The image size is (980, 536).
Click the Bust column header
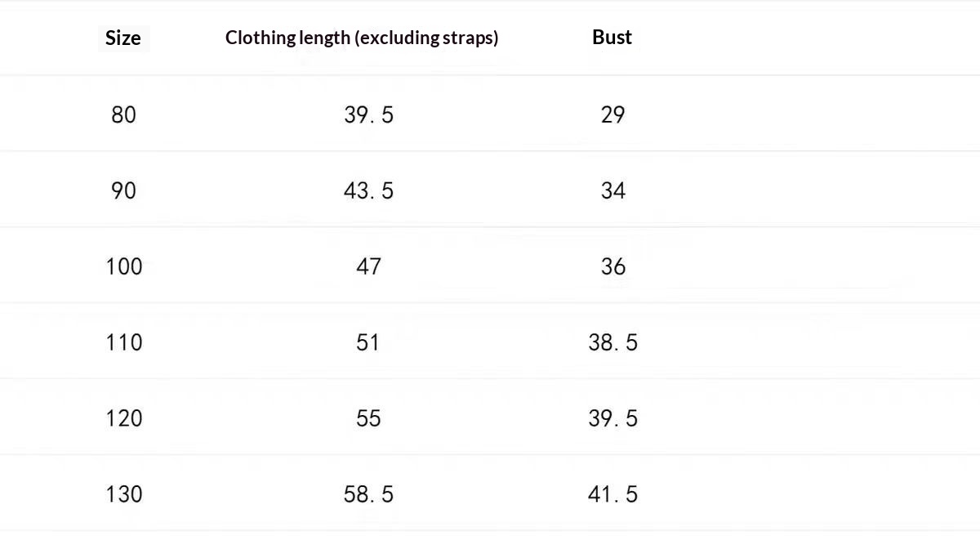tap(612, 37)
